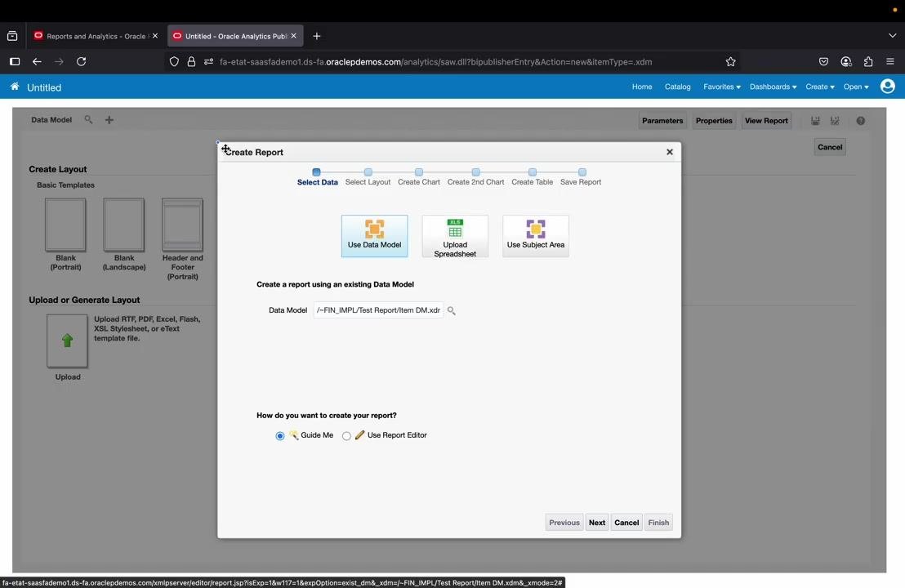This screenshot has height=588, width=905.
Task: Click the View Report button
Action: (x=766, y=121)
